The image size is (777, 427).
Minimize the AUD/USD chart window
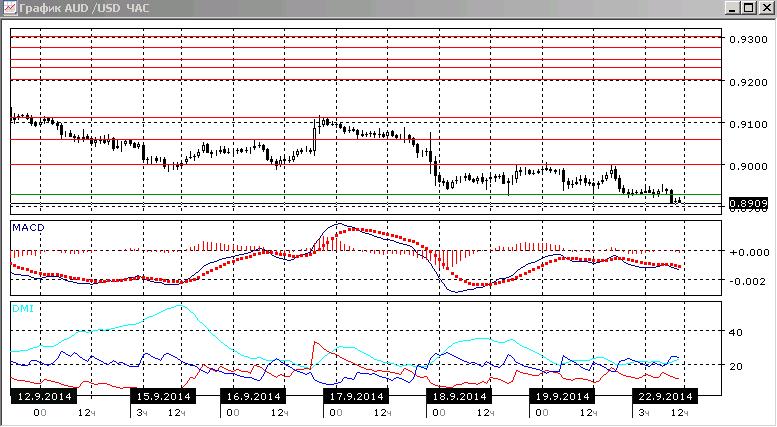[733, 8]
